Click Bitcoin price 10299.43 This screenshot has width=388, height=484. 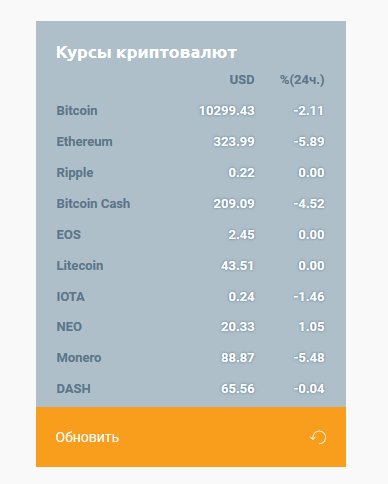[x=227, y=111]
